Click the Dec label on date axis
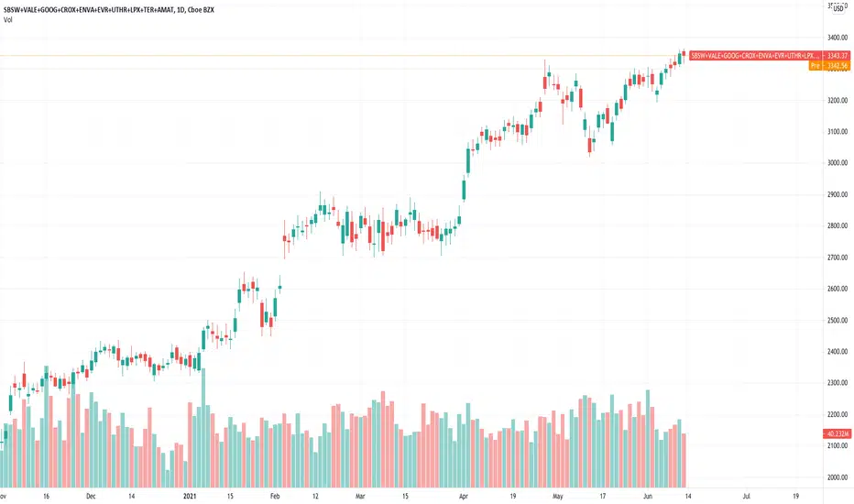Screen dimensions: 854x504 tap(91, 496)
